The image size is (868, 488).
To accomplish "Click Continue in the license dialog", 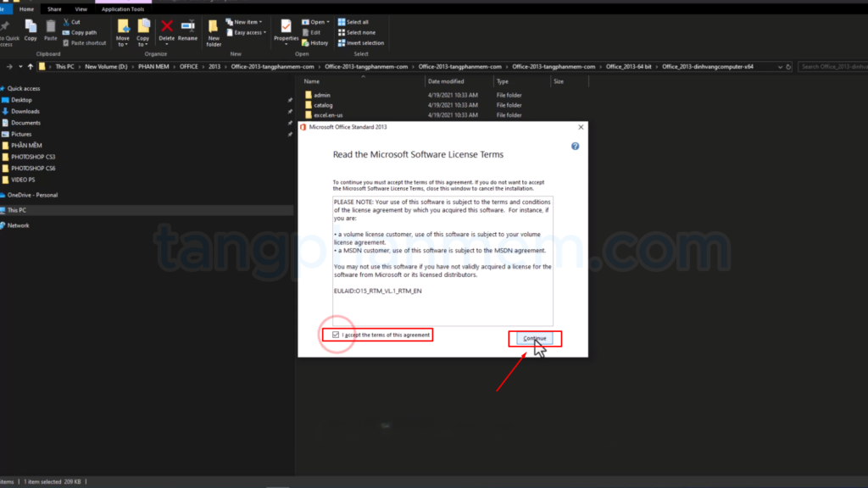I will [x=535, y=338].
